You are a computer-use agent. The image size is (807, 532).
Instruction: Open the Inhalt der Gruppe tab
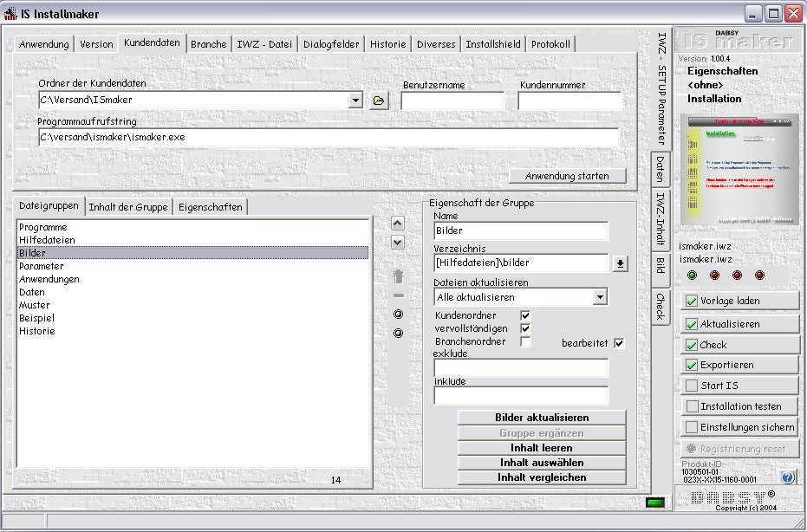point(128,207)
